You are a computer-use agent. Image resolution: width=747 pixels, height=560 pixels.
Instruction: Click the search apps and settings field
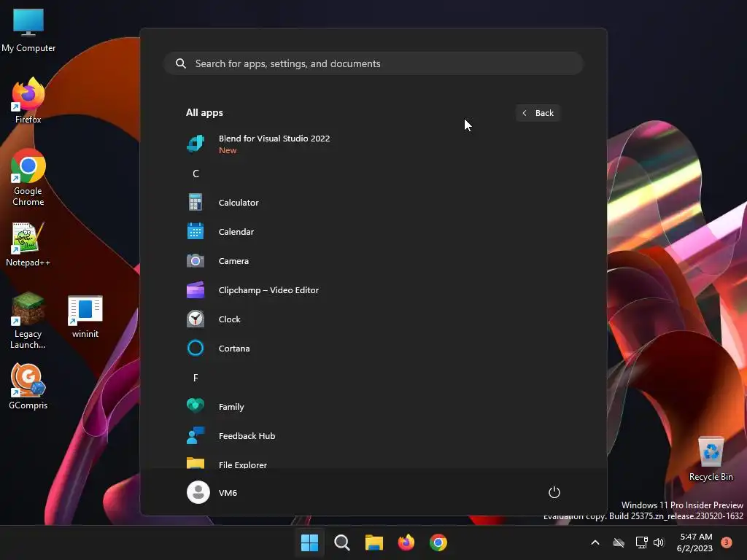(x=373, y=63)
